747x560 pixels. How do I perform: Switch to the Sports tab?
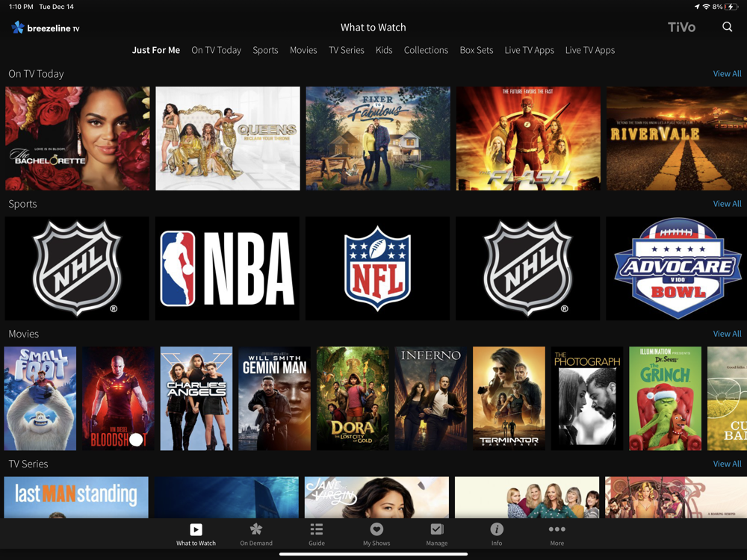[265, 50]
